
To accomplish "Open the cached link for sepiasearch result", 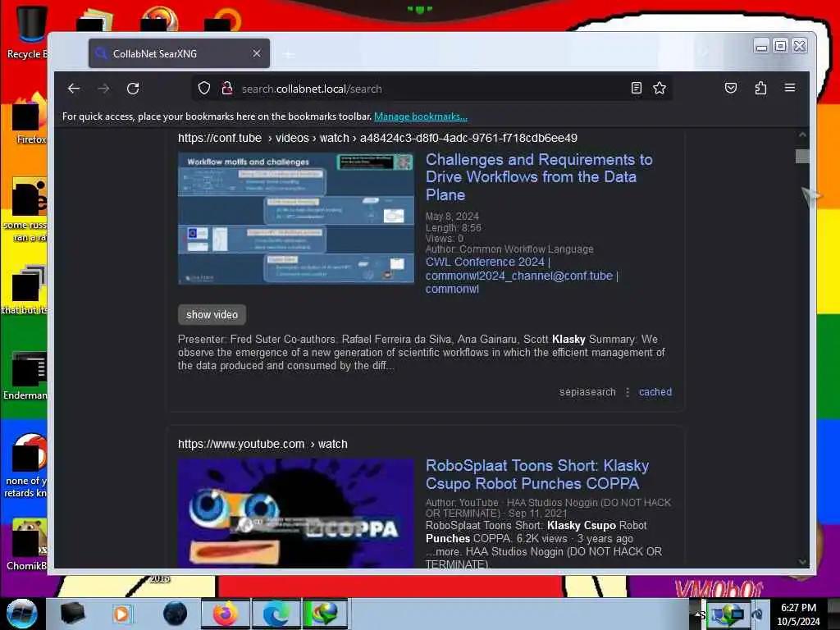I will click(655, 392).
